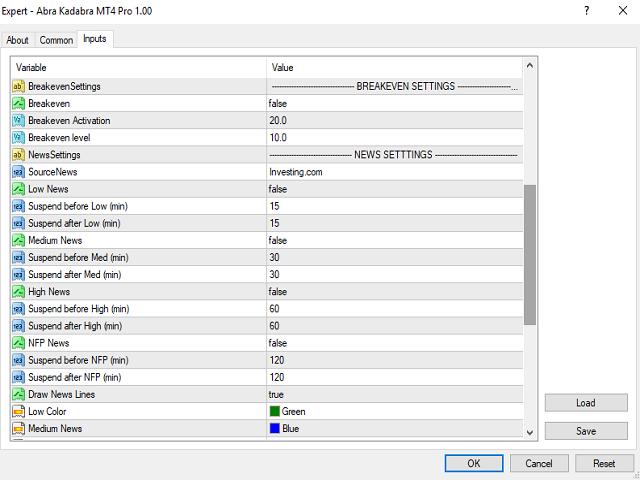Click the boolean icon beside Breakeven
The height and width of the screenshot is (480, 640).
(x=18, y=104)
